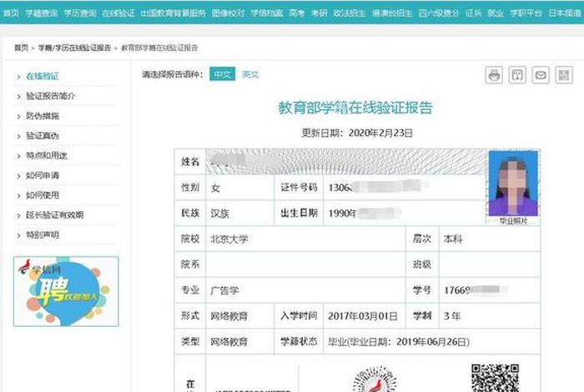
Task: Click 学籍/学历在线验证报告 breadcrumb link
Action: click(74, 48)
